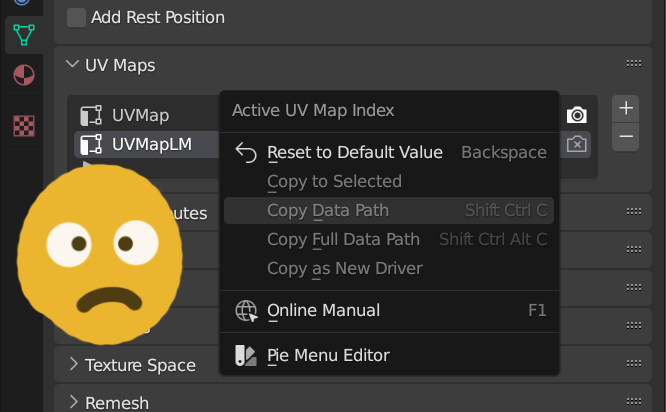Open the Object Data properties tab icon
The image size is (666, 412).
pos(24,35)
